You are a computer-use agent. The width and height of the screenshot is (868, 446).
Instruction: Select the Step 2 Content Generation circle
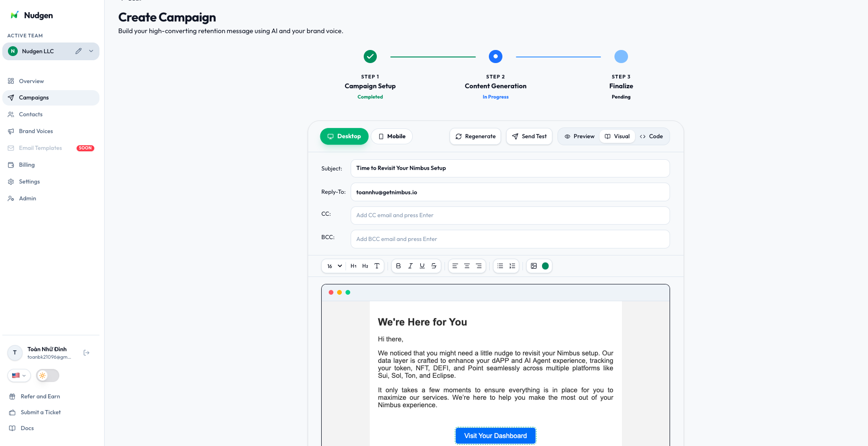pos(495,57)
